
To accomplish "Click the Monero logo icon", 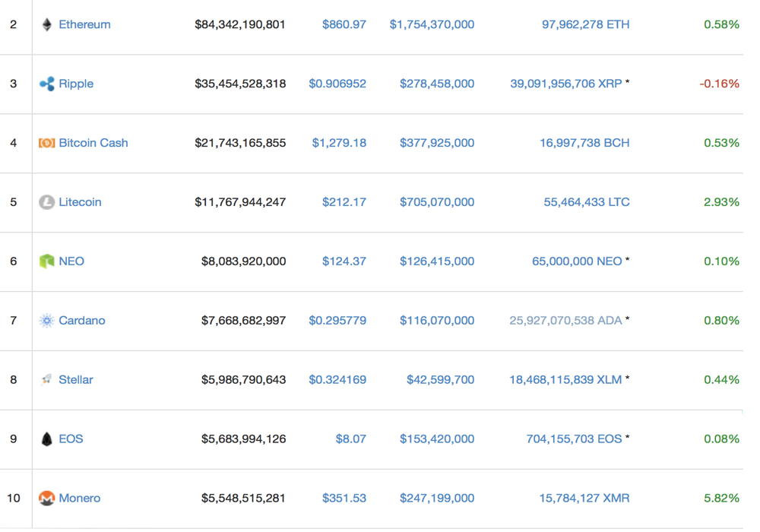I will (46, 498).
